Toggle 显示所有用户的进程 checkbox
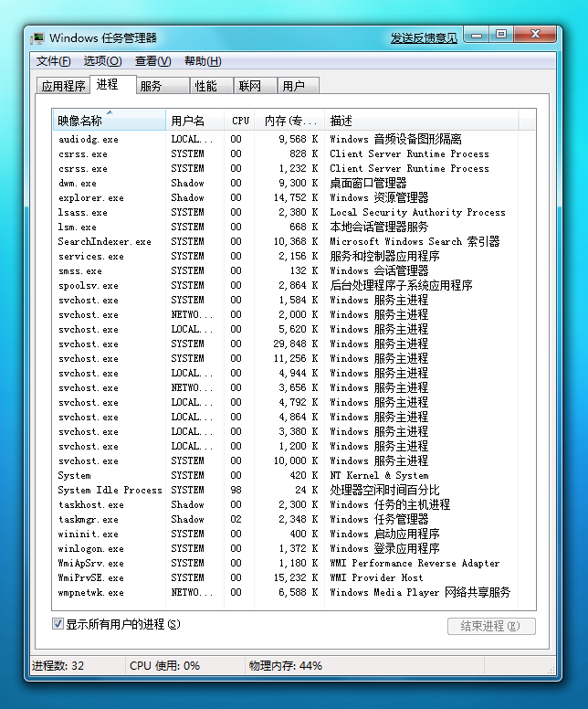The height and width of the screenshot is (709, 588). (x=58, y=624)
